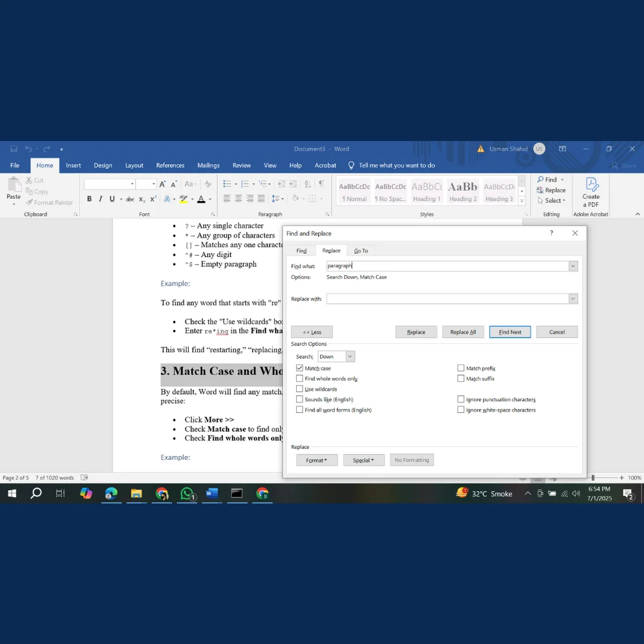Click the Numbering list icon
This screenshot has height=644, width=644.
point(245,184)
